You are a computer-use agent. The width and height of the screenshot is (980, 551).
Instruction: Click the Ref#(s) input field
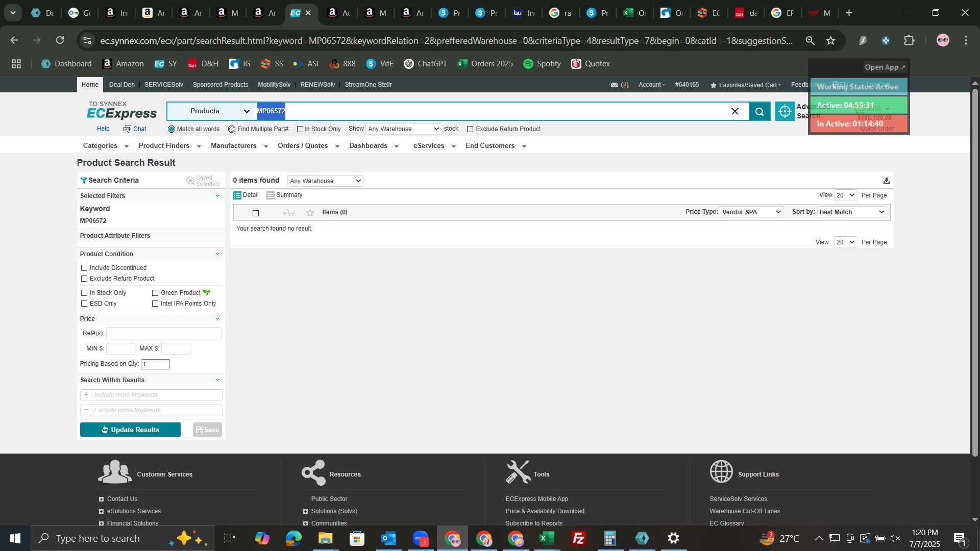click(164, 333)
